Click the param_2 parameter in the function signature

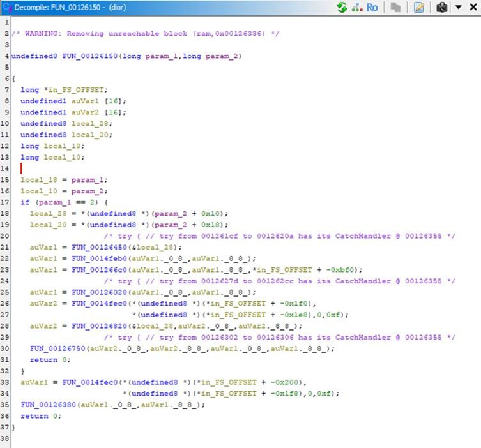(222, 56)
